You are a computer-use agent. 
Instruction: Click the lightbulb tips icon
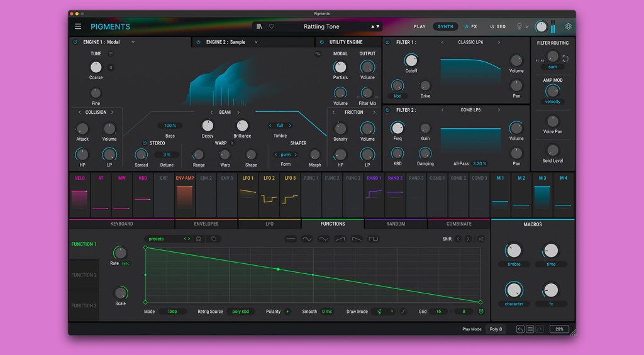coord(519,26)
